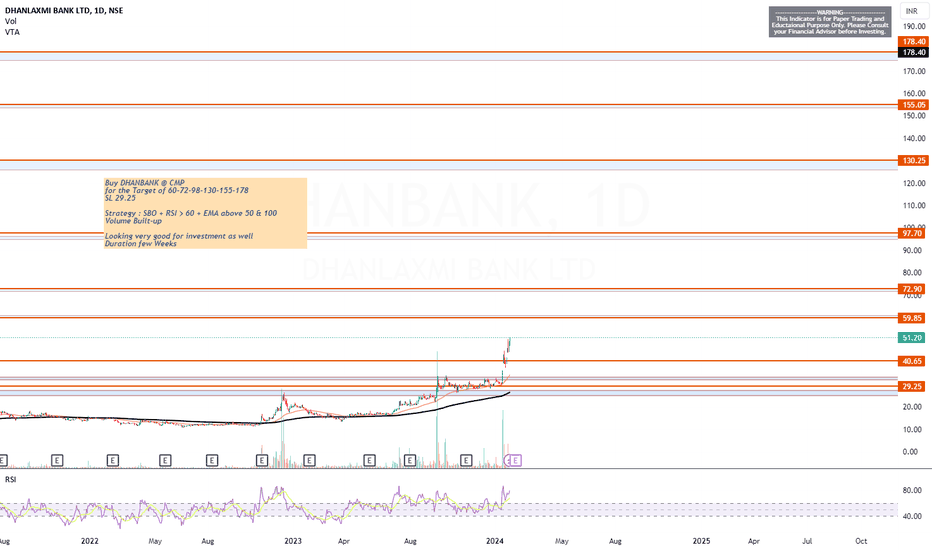
Task: Click the 155.05 price level label
Action: pyautogui.click(x=914, y=105)
